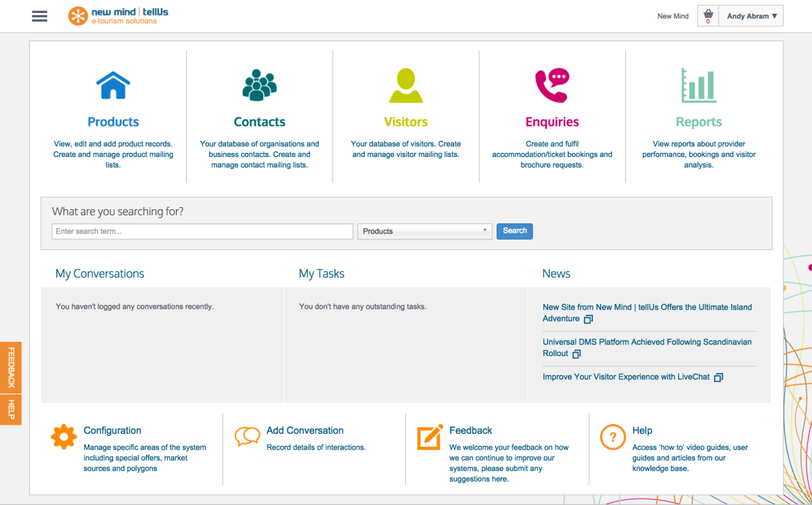Open Enquiries via the phone icon

point(552,85)
